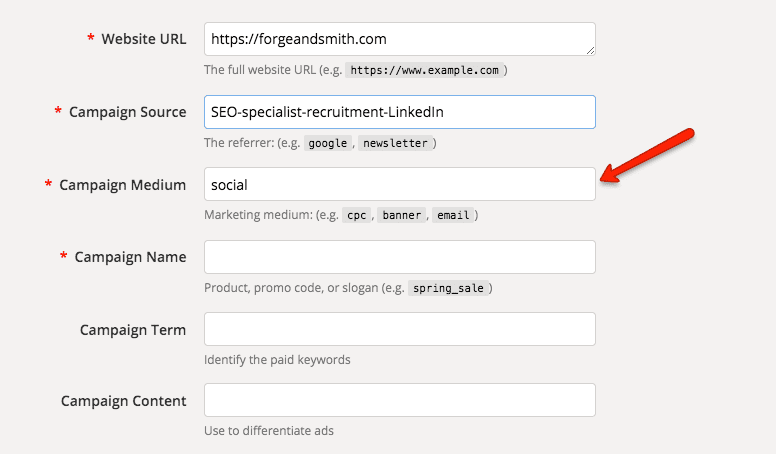Screen dimensions: 776x454
Task: Click the google example chip
Action: [328, 143]
